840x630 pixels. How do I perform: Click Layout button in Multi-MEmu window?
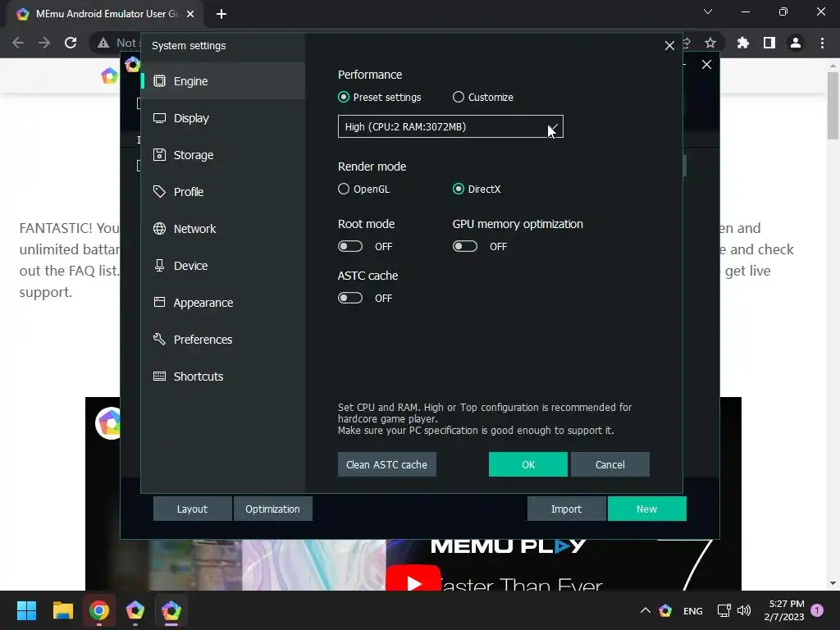click(192, 509)
